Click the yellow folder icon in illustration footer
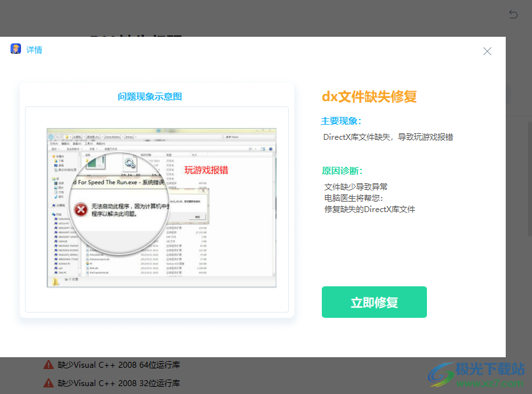 point(56,280)
